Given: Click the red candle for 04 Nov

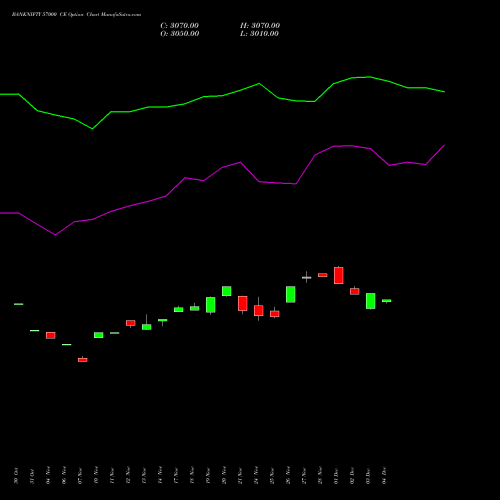Looking at the screenshot, I should tap(51, 335).
